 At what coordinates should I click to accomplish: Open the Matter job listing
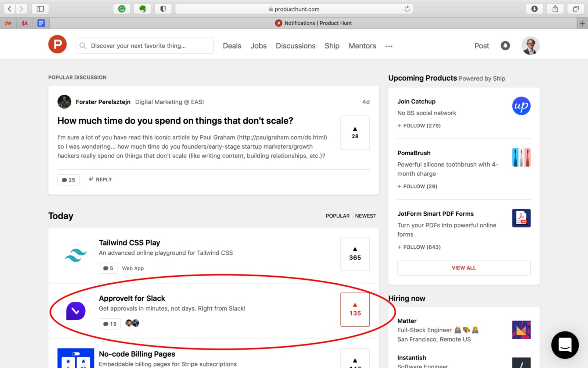(407, 321)
